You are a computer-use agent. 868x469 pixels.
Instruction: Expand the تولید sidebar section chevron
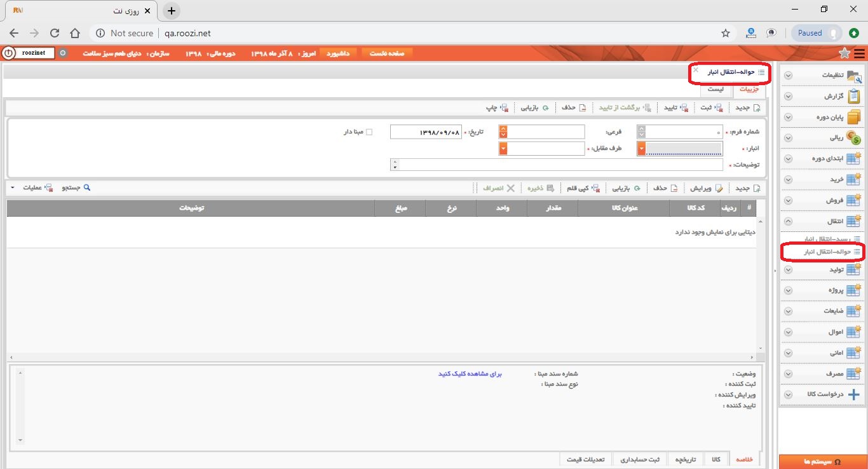point(788,269)
